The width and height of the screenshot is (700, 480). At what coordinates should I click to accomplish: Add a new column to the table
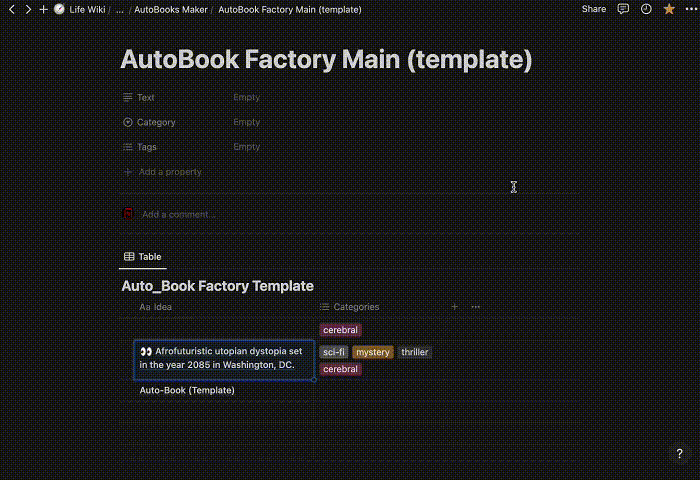coord(455,307)
